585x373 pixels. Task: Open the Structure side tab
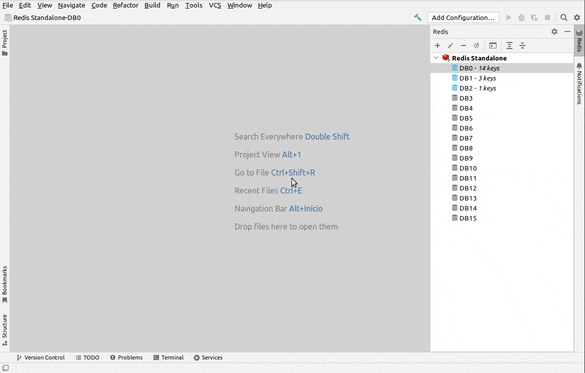pos(4,330)
